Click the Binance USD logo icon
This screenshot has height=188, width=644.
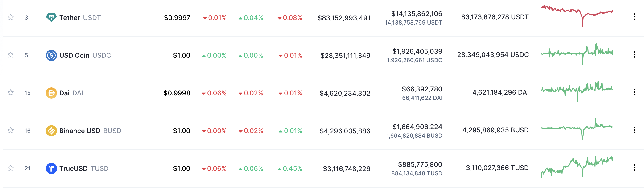tap(51, 131)
